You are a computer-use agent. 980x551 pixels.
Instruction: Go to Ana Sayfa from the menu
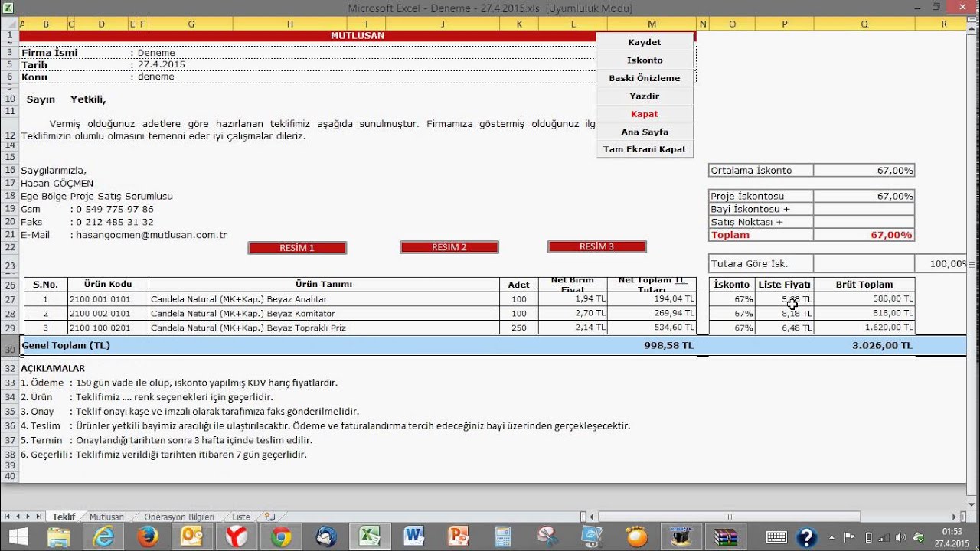645,132
